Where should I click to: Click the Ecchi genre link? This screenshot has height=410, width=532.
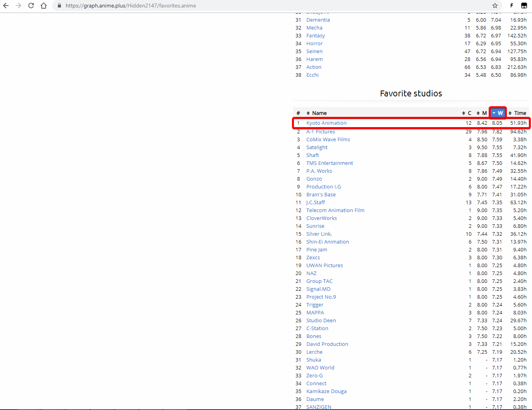point(312,75)
